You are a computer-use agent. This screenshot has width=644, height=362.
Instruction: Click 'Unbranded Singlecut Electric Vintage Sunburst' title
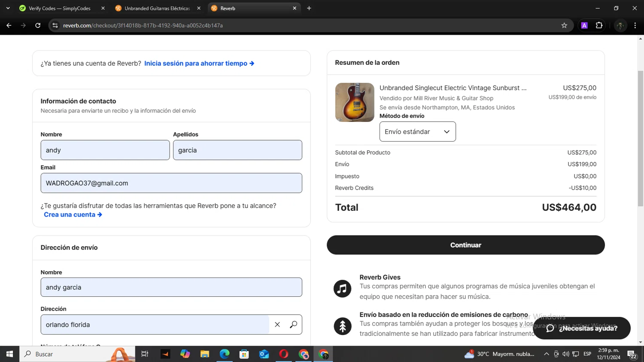453,88
